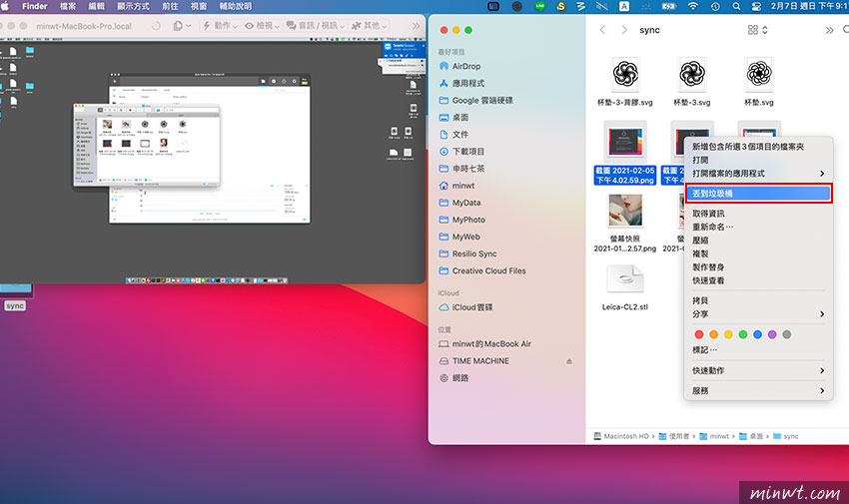Image resolution: width=849 pixels, height=504 pixels.
Task: Select 截圖 2021-02-05 下午4.02.59.png file
Action: 625,153
